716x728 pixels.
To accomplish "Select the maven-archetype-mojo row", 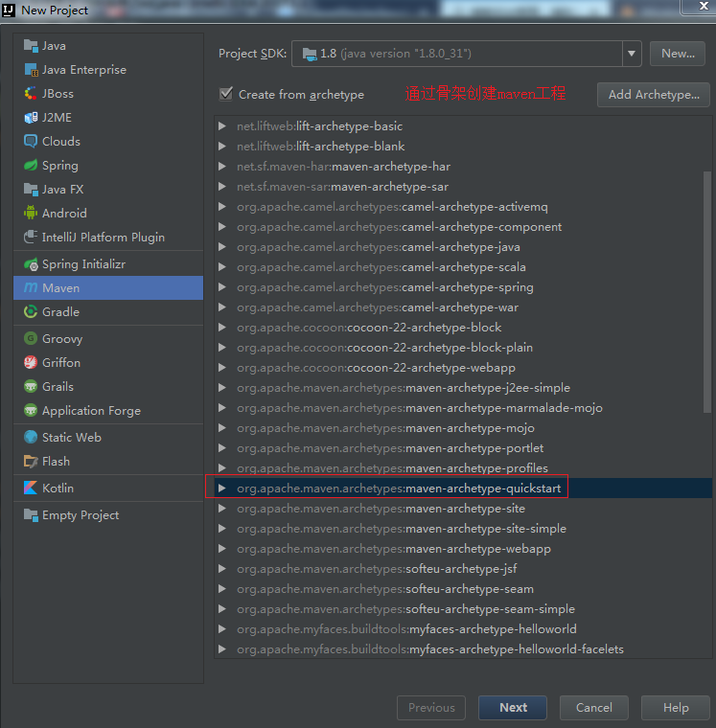I will (463, 428).
